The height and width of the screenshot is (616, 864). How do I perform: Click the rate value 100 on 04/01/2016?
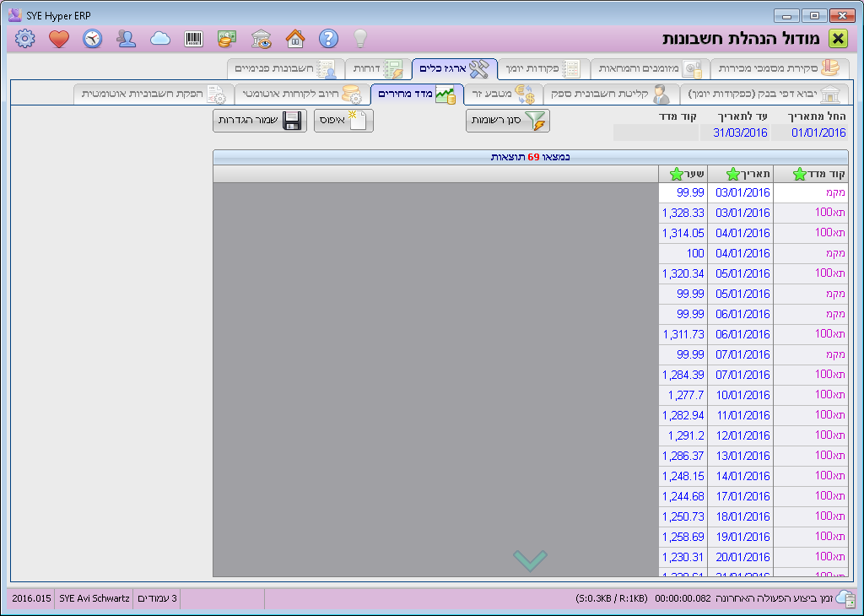coord(683,253)
